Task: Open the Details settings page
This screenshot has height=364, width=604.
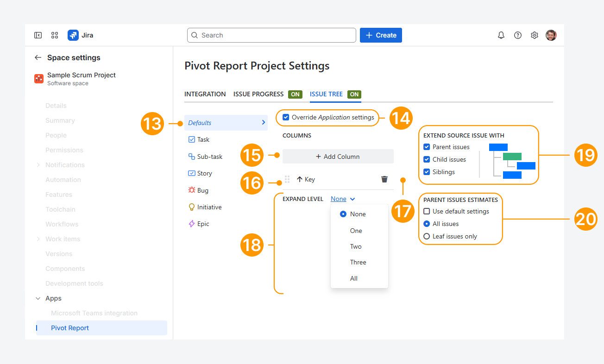Action: point(56,106)
